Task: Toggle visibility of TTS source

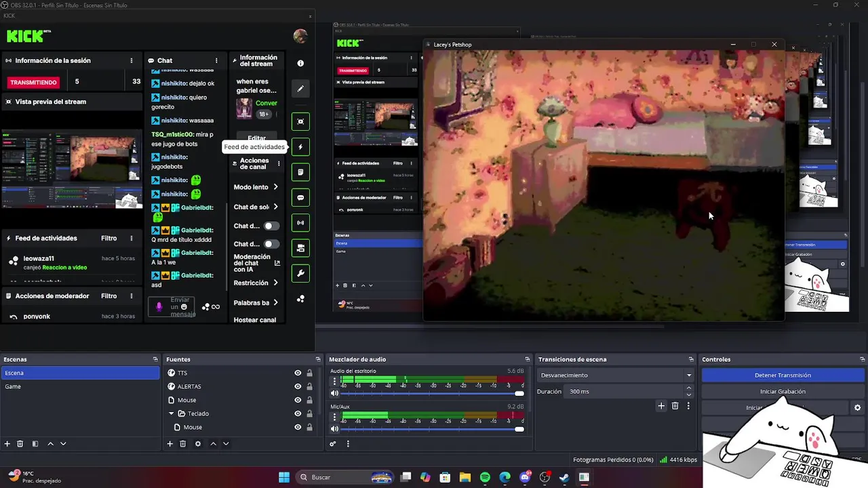Action: [298, 373]
